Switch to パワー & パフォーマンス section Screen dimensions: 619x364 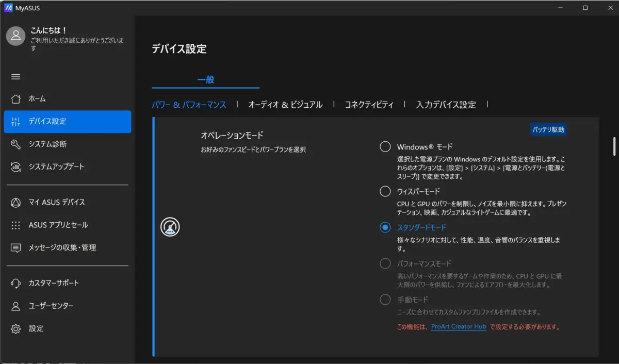click(x=189, y=105)
